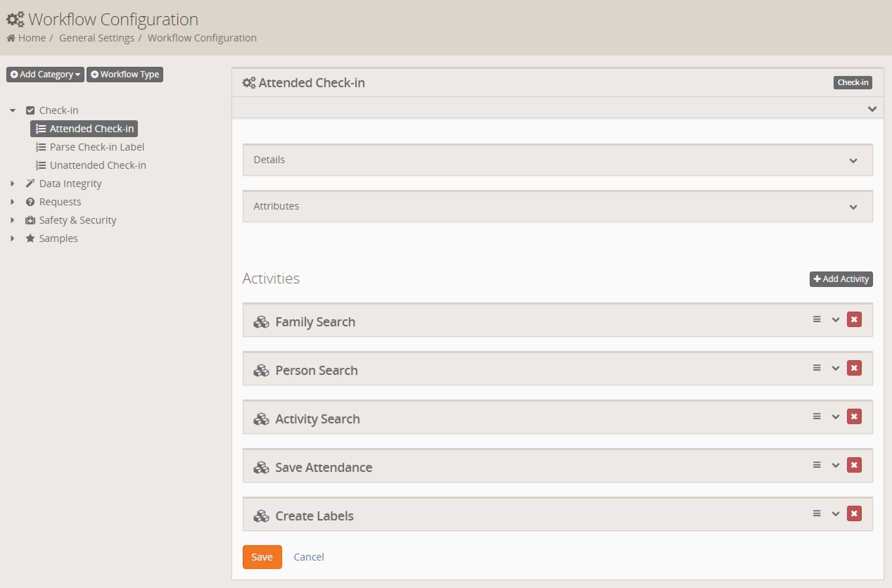Screen dimensions: 892x588
Task: Click the Save Attendance reorder handle
Action: point(817,465)
